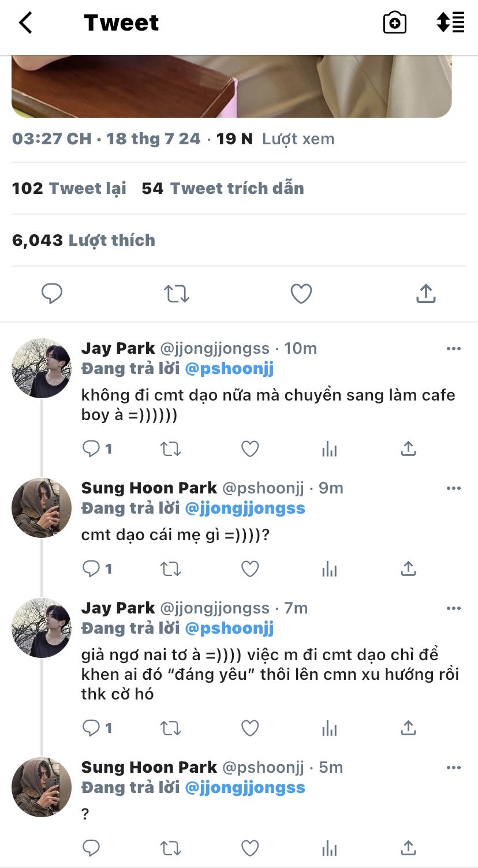Like the main tweet with heart

coord(301,294)
